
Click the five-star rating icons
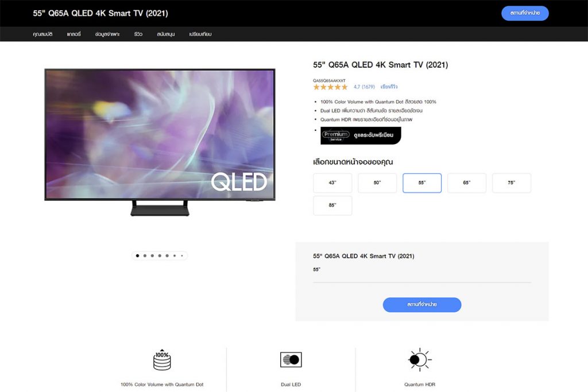330,87
